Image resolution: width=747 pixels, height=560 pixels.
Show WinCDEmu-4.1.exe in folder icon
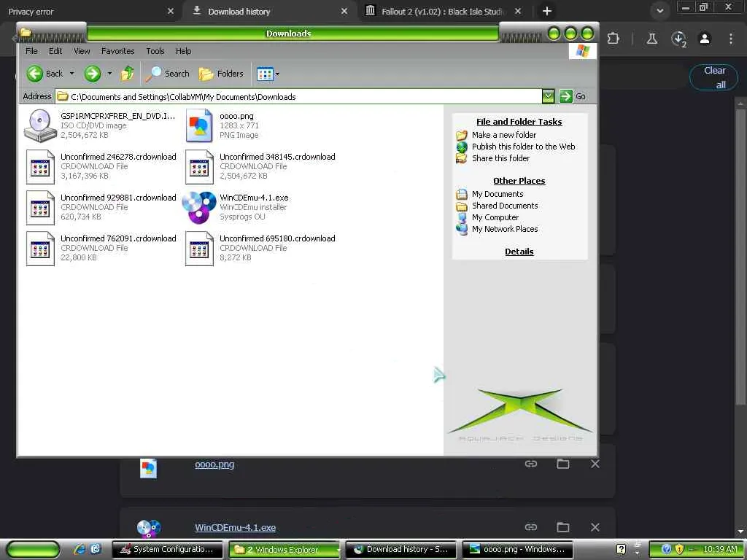tap(563, 527)
